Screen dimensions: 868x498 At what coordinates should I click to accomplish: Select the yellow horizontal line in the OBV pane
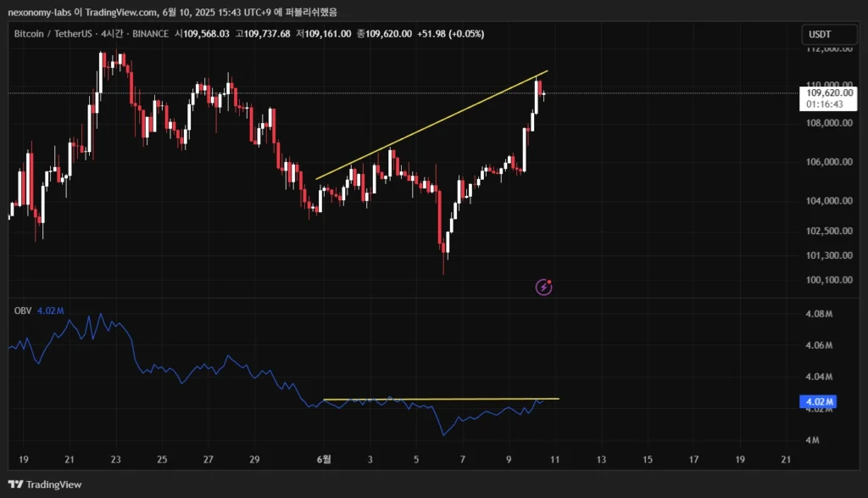tap(441, 399)
